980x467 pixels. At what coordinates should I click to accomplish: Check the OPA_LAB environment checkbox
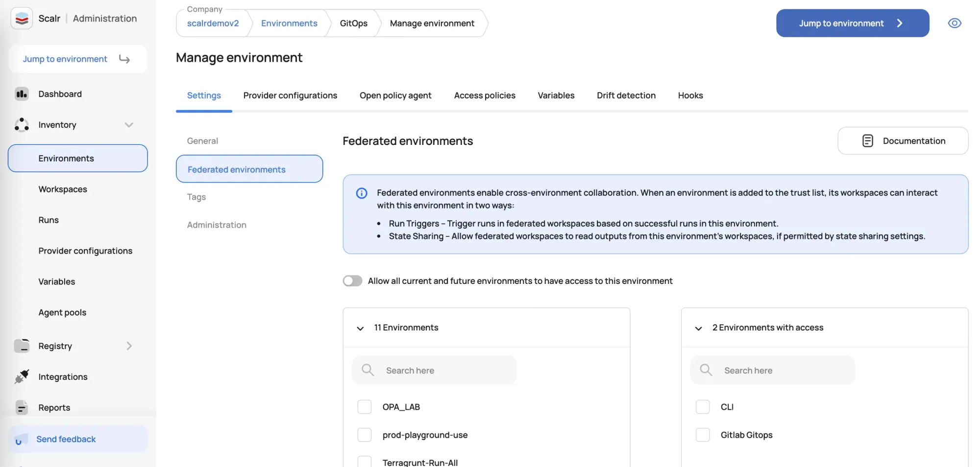click(365, 407)
